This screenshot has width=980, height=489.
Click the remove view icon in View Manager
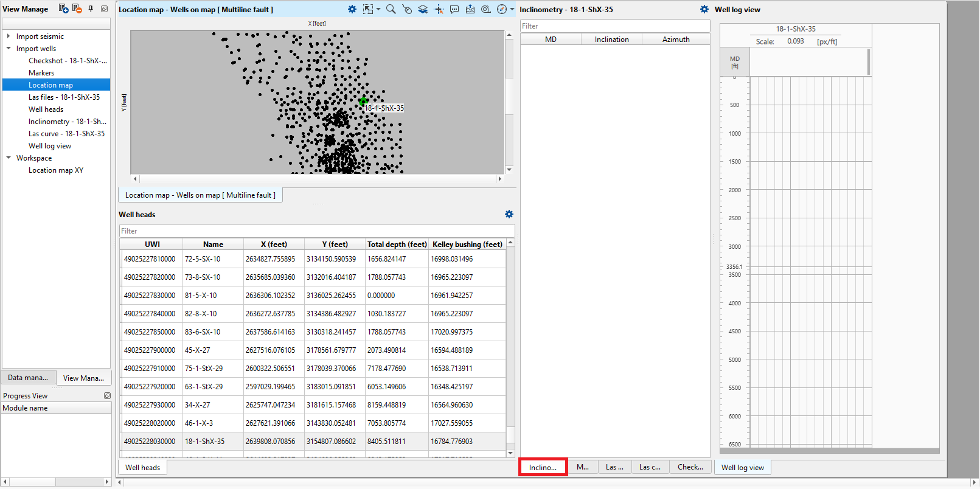77,9
